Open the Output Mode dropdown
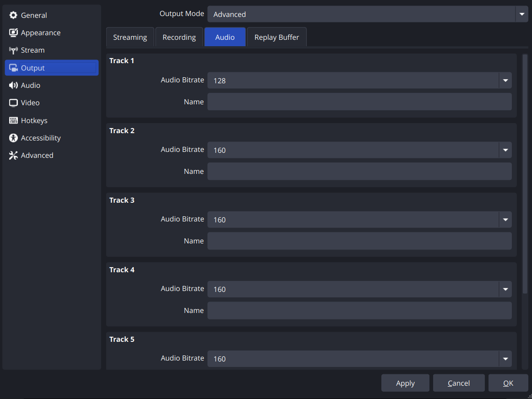 [521, 14]
